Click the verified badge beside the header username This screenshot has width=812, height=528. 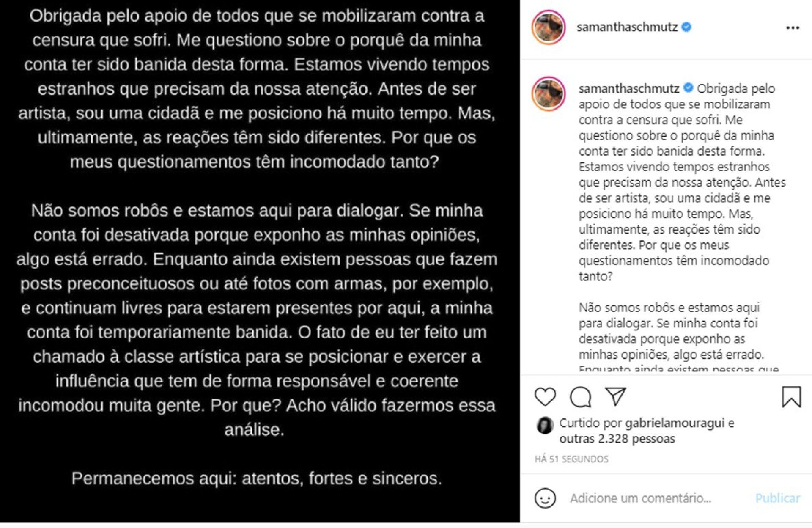pos(687,27)
